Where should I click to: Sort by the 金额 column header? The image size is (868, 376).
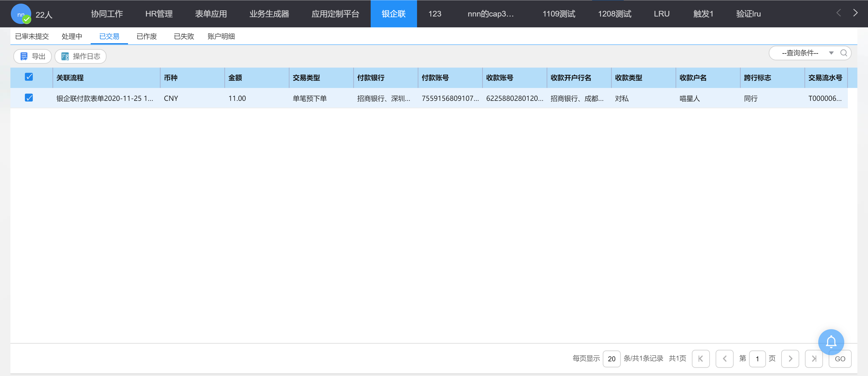click(235, 78)
